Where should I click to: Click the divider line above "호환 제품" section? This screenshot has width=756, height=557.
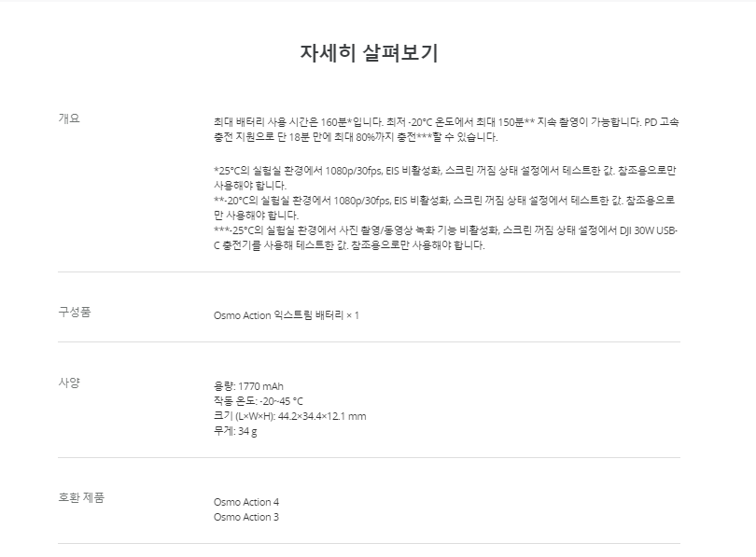tap(369, 458)
